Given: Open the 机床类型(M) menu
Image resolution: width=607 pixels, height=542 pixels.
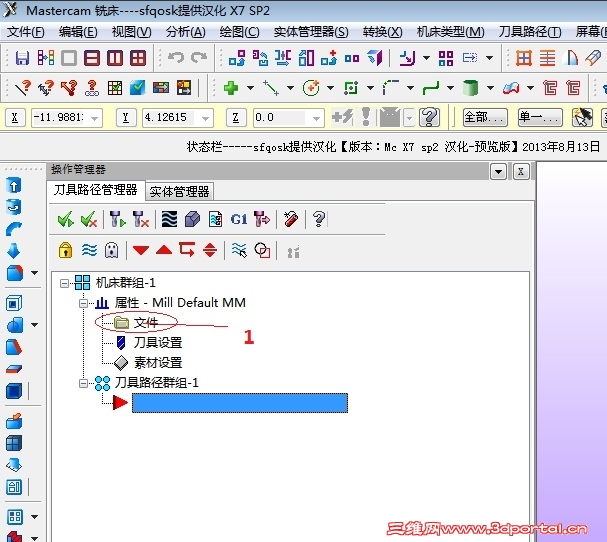Looking at the screenshot, I should (x=450, y=32).
